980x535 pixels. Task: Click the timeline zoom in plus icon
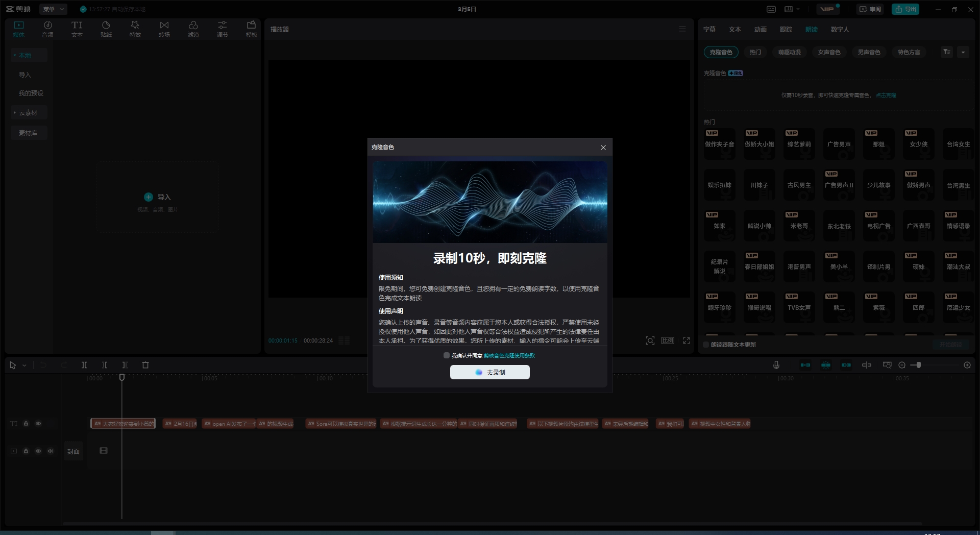pyautogui.click(x=967, y=365)
